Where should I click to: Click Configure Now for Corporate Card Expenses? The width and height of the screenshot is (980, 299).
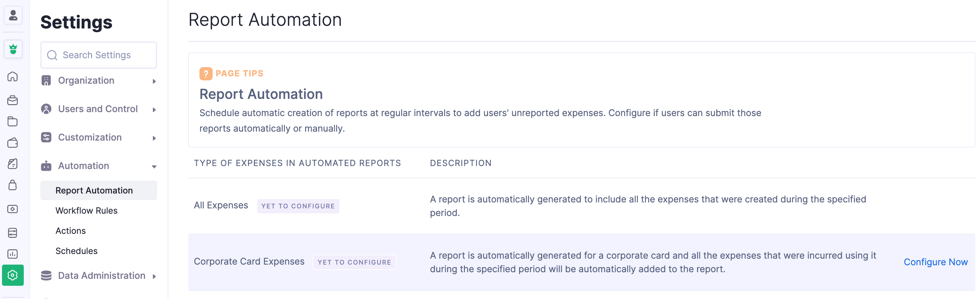coord(935,262)
